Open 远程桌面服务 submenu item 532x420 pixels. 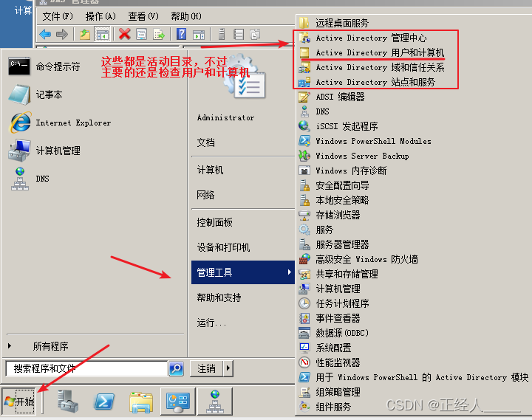(x=334, y=23)
